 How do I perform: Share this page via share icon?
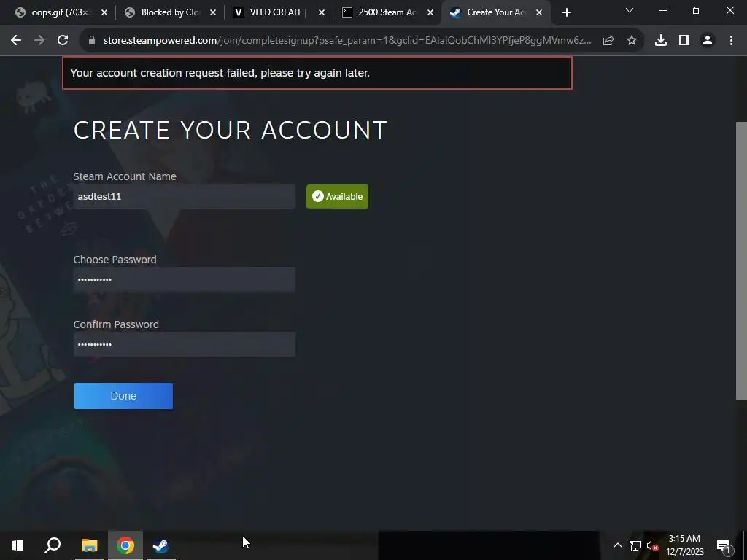(608, 41)
